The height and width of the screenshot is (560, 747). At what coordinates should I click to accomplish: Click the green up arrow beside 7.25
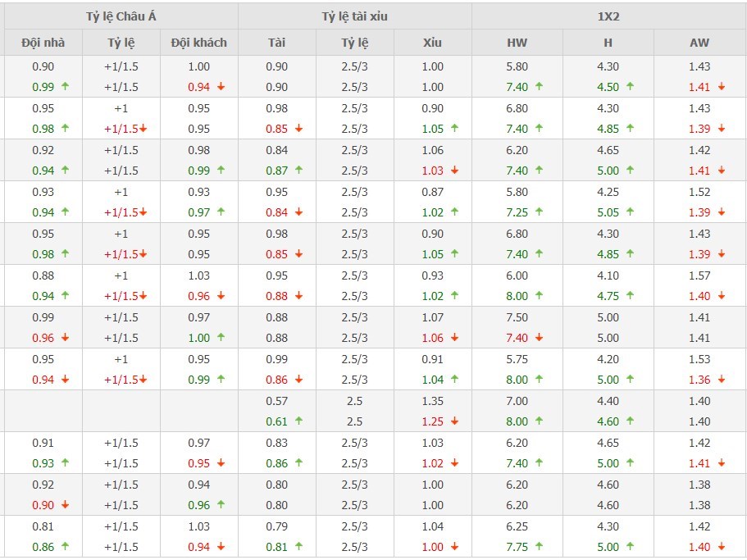(x=540, y=212)
